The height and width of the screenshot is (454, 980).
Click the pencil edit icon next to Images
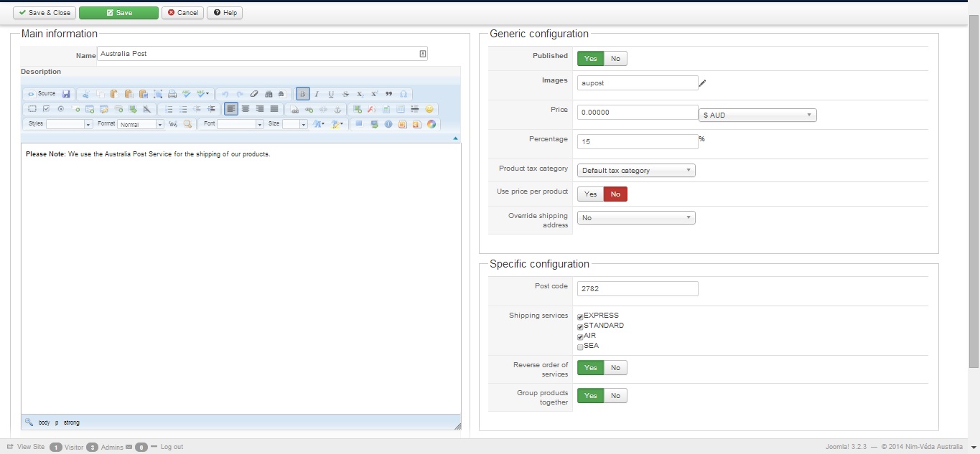click(702, 83)
